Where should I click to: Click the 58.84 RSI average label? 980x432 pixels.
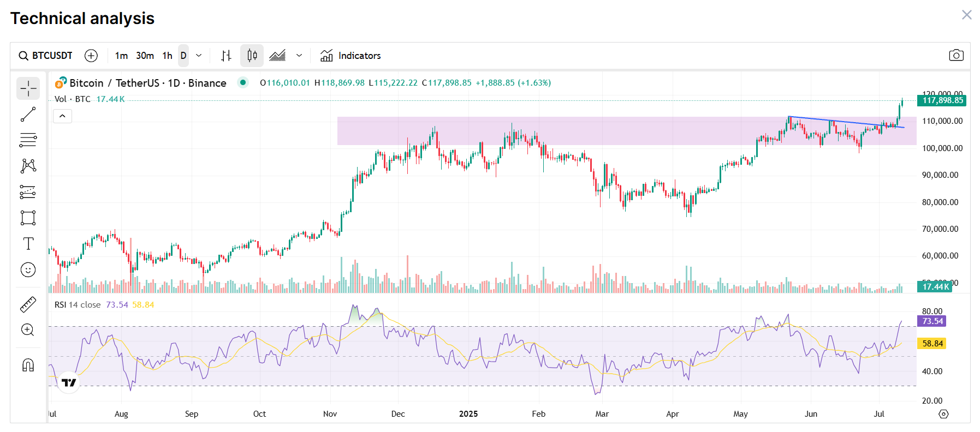coord(932,344)
